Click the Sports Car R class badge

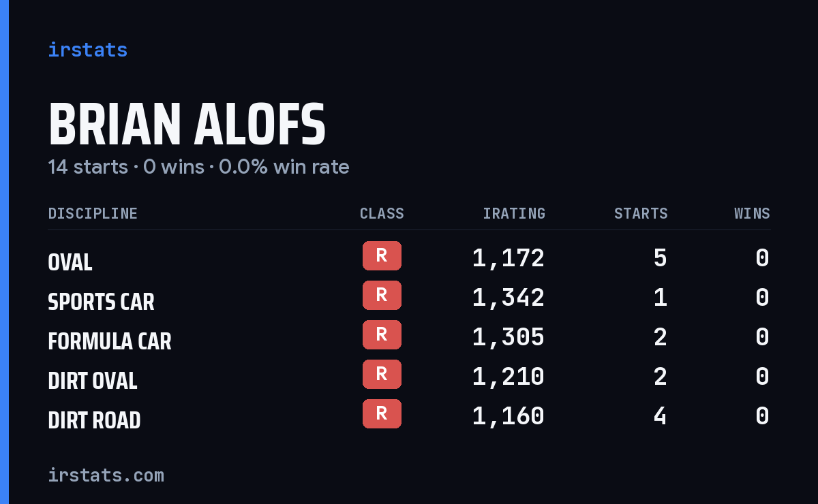pyautogui.click(x=382, y=295)
